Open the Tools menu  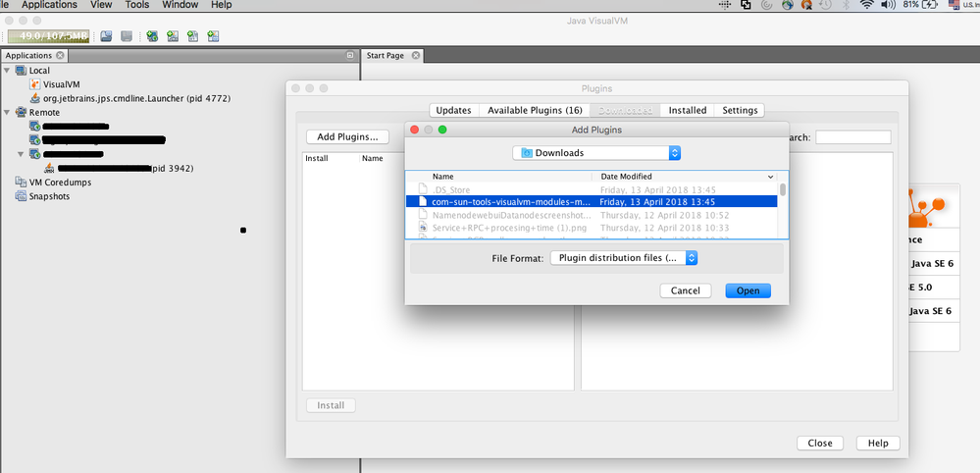[x=137, y=5]
